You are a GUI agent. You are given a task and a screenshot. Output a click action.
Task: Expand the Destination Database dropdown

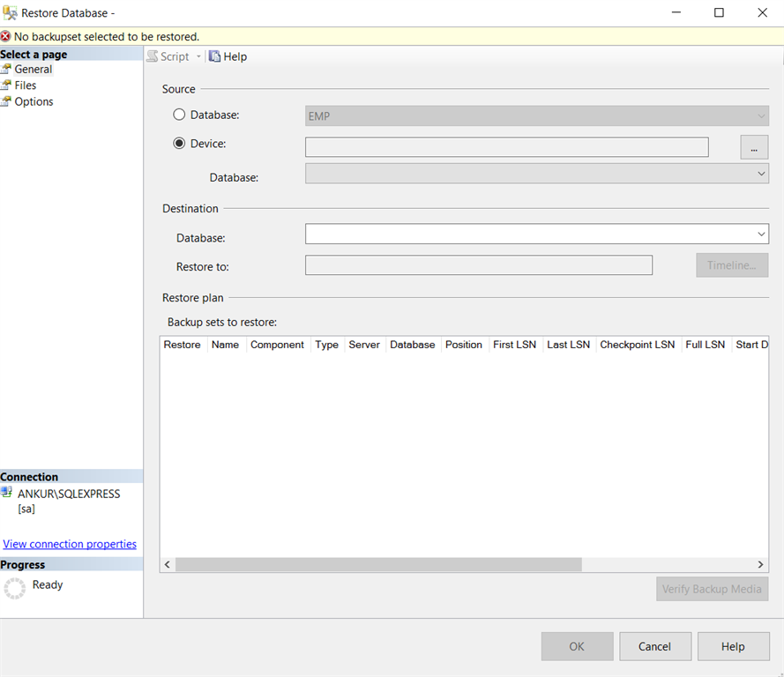pyautogui.click(x=760, y=234)
